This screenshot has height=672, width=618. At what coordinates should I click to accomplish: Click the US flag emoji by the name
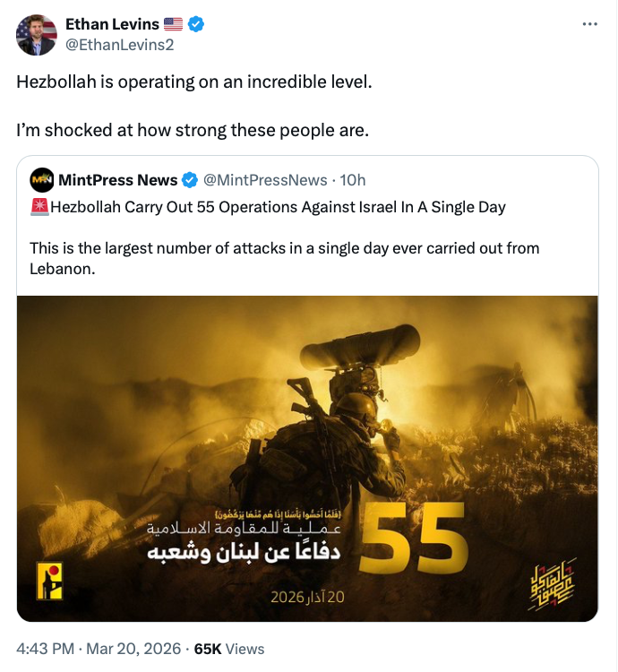[x=173, y=24]
